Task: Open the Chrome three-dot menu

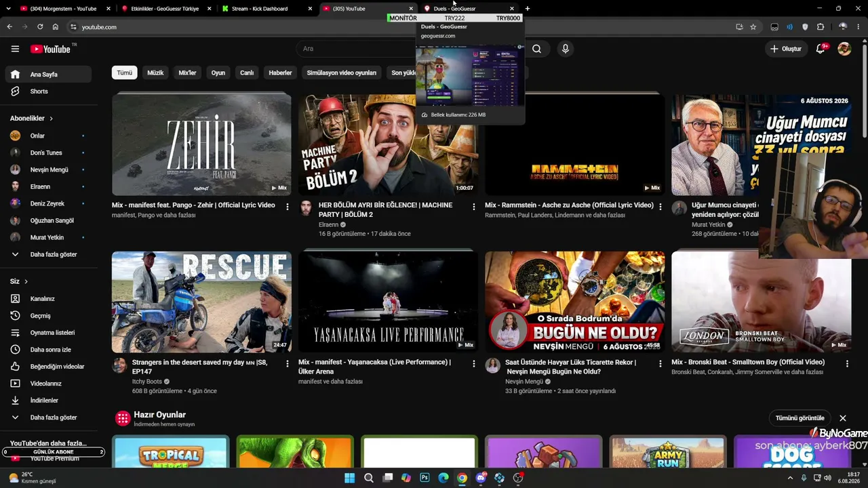Action: point(859,27)
